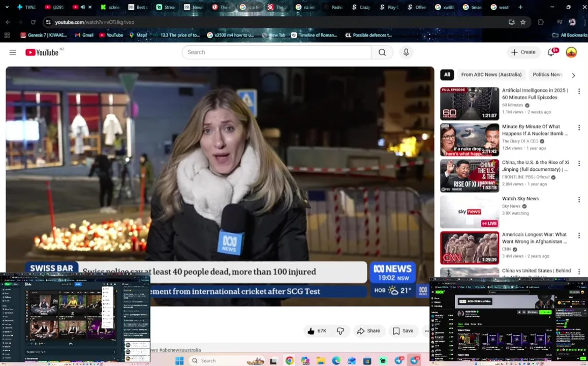Screen dimensions: 588x366
Task: Save the video to a playlist
Action: click(x=403, y=331)
